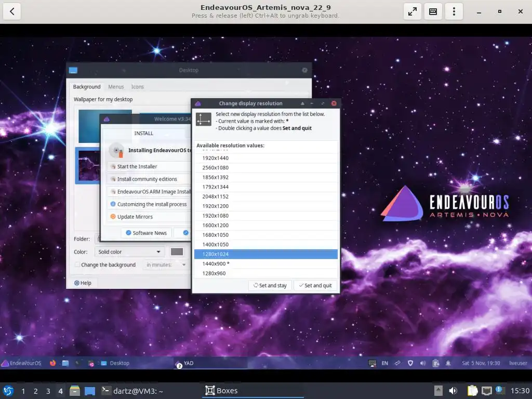Select resolution 2048x1152
Viewport: 532px width, 399px height.
click(265, 196)
